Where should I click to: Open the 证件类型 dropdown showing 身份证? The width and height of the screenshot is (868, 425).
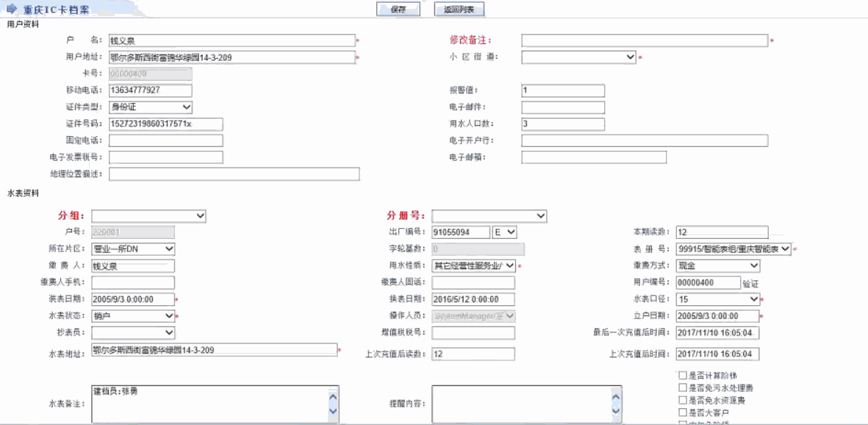(150, 107)
